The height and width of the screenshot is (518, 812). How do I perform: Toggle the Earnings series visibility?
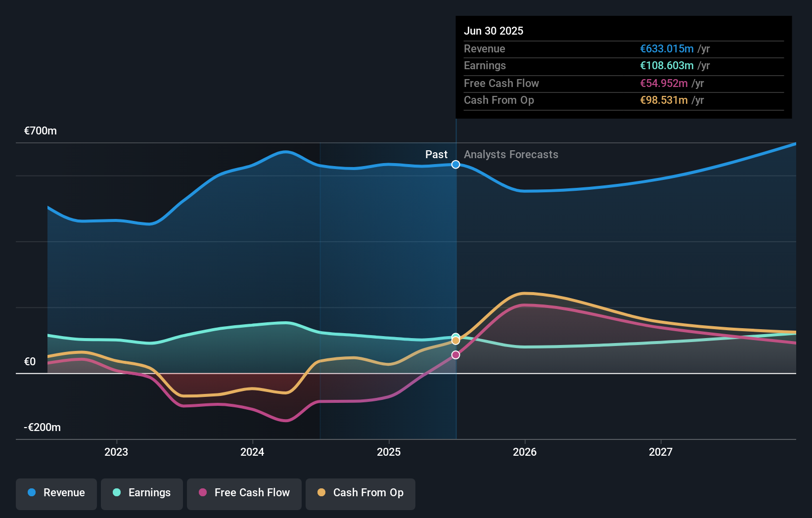pyautogui.click(x=142, y=493)
